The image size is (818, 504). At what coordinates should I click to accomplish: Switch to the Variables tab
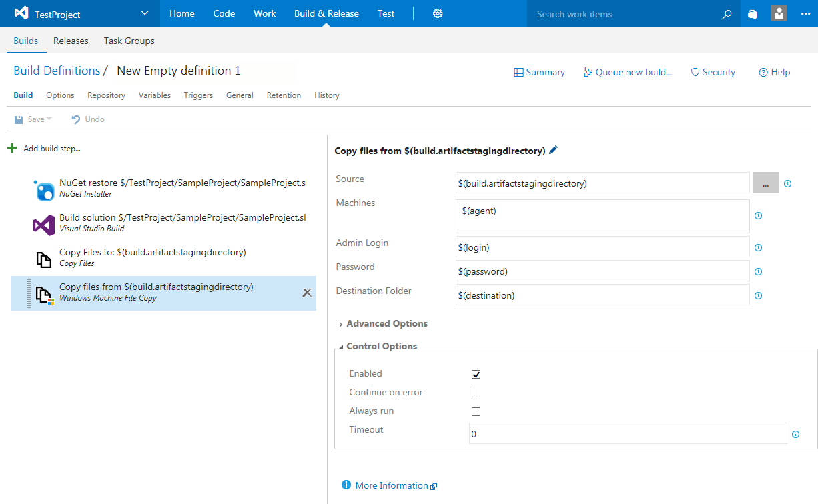pyautogui.click(x=155, y=95)
